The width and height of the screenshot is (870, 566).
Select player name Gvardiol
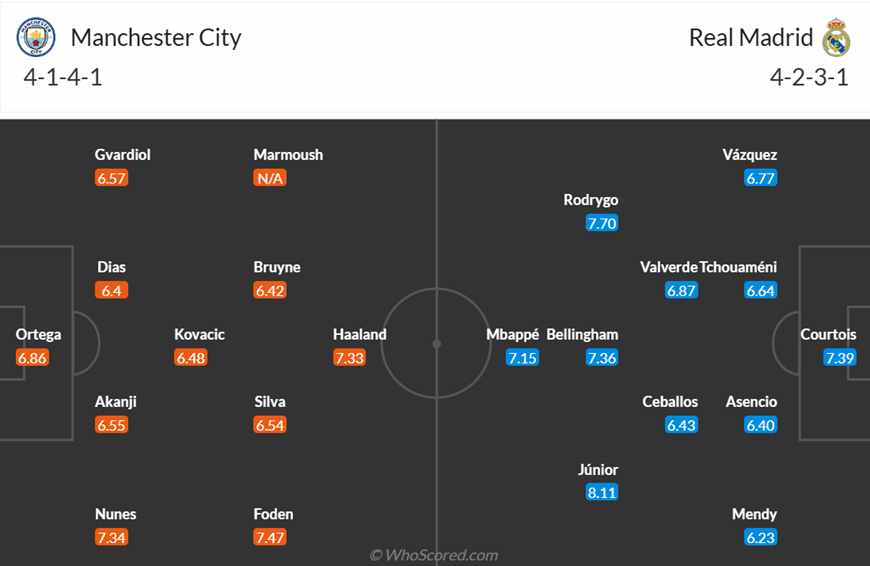tap(123, 155)
